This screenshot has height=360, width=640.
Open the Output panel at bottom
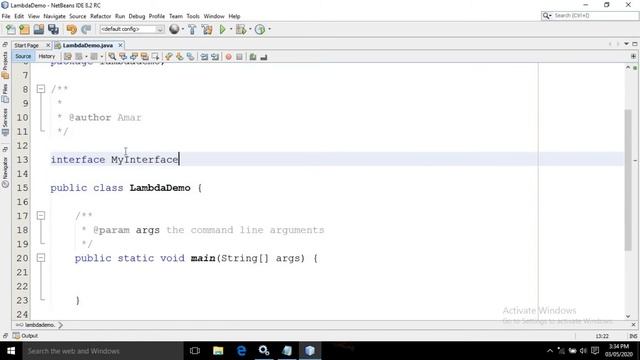(25, 336)
